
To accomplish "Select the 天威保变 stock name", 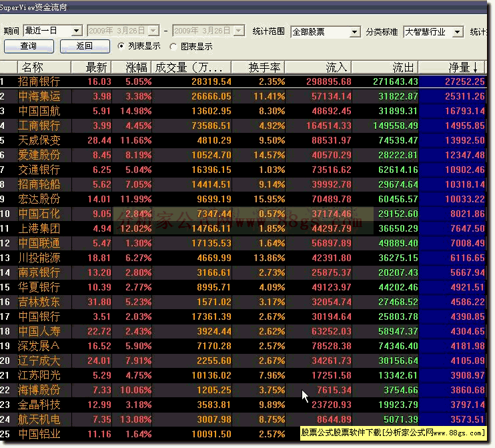I will coord(39,140).
